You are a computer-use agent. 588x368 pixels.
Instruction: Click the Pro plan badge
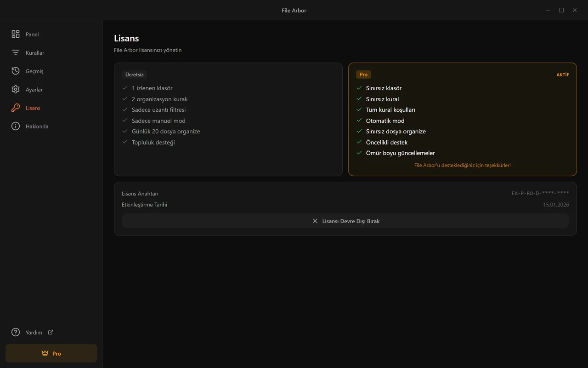363,75
